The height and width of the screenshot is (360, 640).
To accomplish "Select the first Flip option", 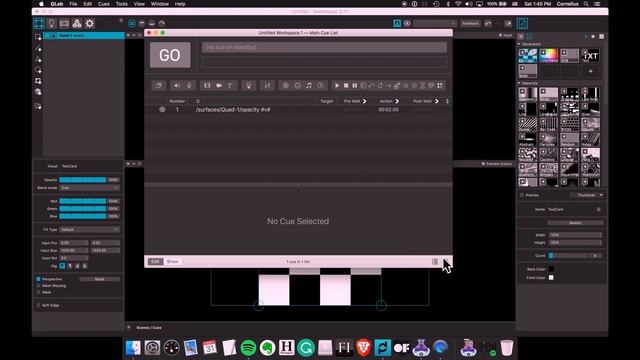I will click(62, 266).
